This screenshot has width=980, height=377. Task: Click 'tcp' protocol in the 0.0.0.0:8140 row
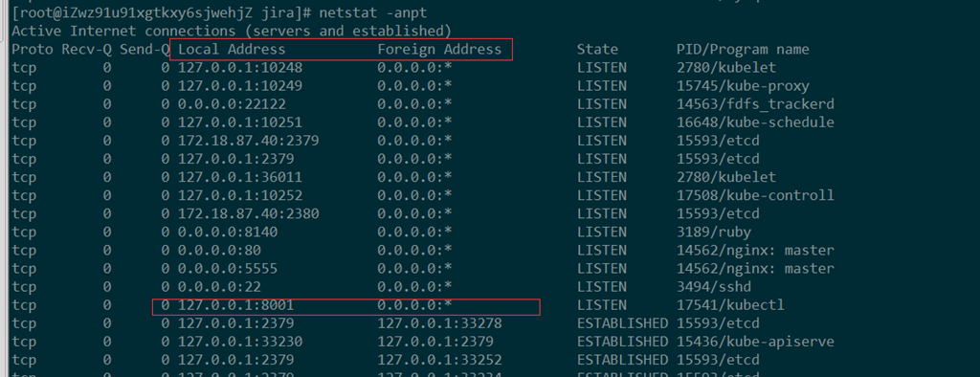click(24, 233)
